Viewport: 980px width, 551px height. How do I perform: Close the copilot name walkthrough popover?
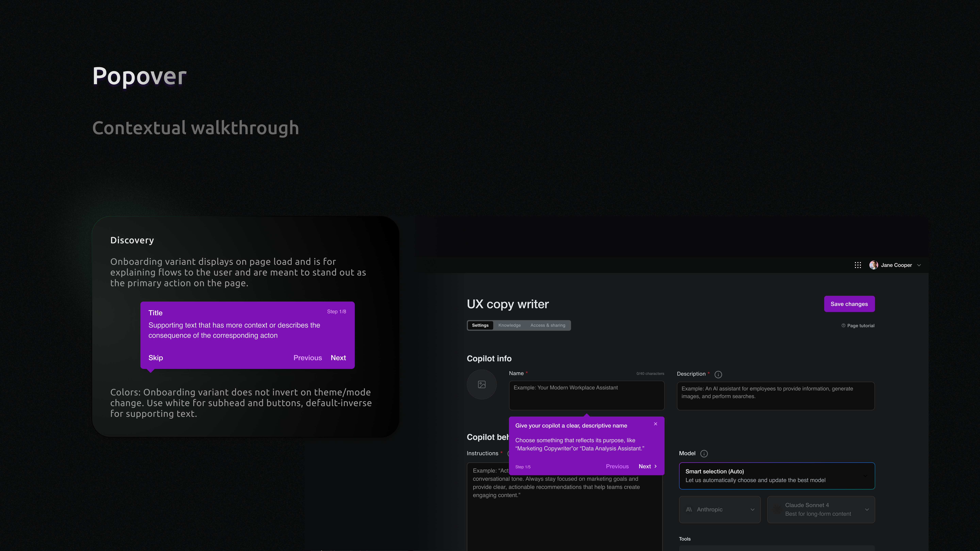coord(656,424)
